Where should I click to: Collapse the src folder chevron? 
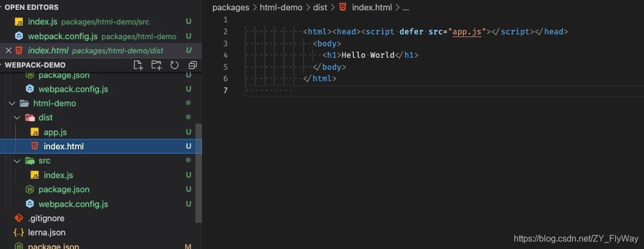17,161
